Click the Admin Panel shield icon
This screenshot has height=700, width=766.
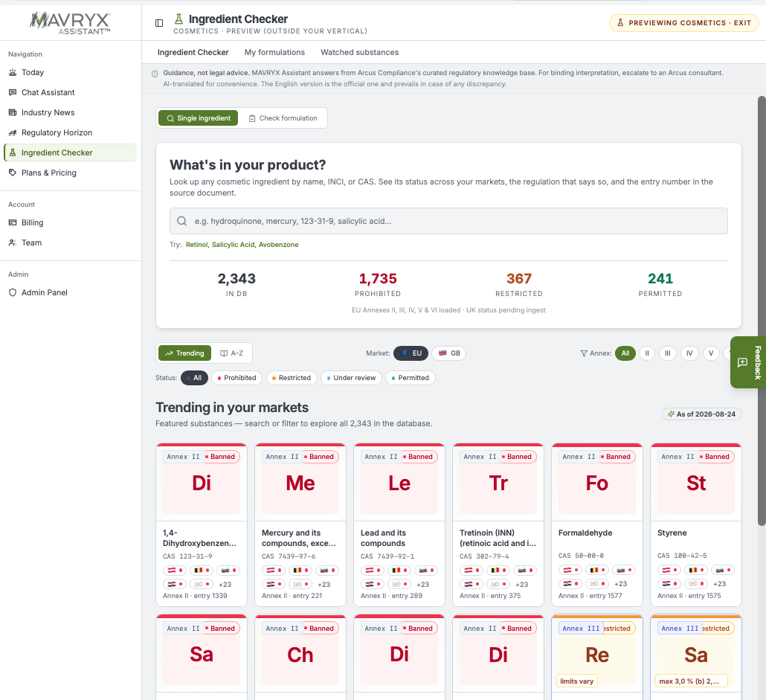[x=13, y=292]
